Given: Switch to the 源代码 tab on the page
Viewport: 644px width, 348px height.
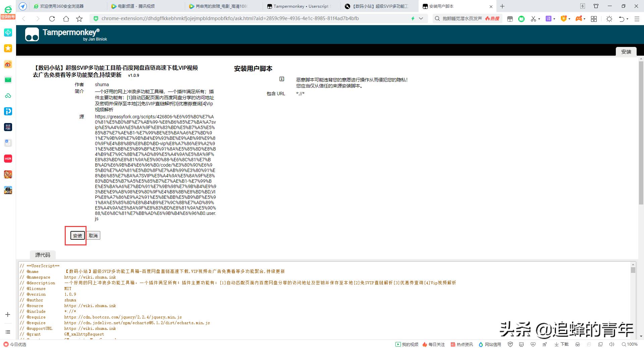Looking at the screenshot, I should click(x=42, y=255).
